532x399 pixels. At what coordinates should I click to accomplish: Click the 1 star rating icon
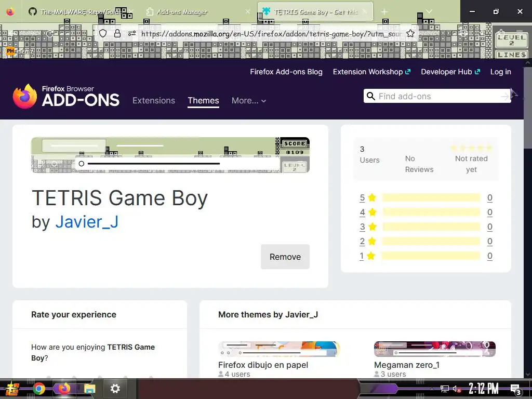coord(371,256)
